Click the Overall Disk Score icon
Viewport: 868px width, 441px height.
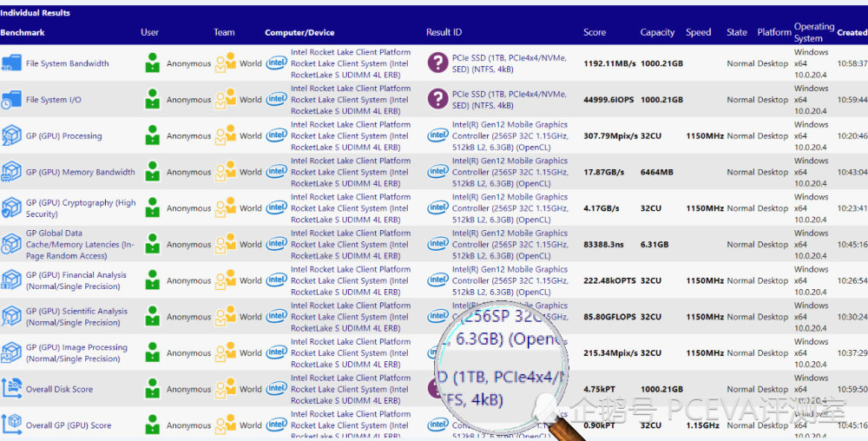tap(11, 389)
